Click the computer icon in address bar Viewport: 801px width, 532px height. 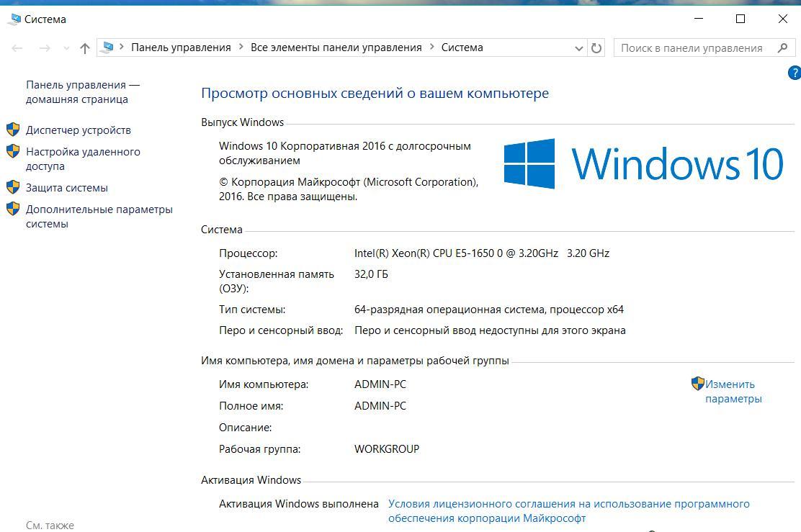(x=108, y=48)
